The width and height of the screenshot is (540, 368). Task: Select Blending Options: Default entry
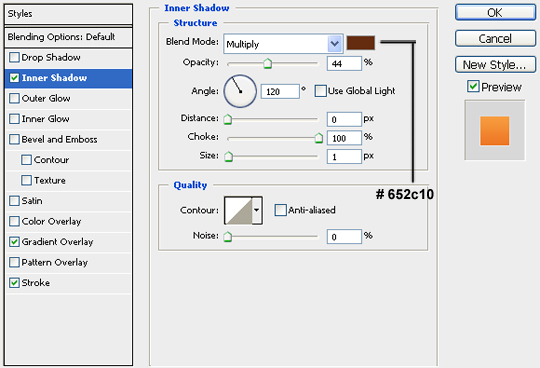68,37
